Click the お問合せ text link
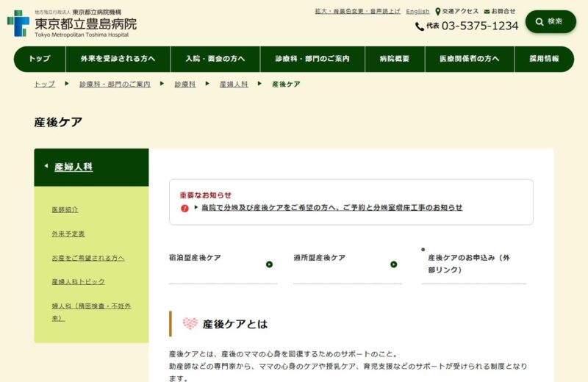Viewport: 588px width, 382px height. tap(503, 11)
